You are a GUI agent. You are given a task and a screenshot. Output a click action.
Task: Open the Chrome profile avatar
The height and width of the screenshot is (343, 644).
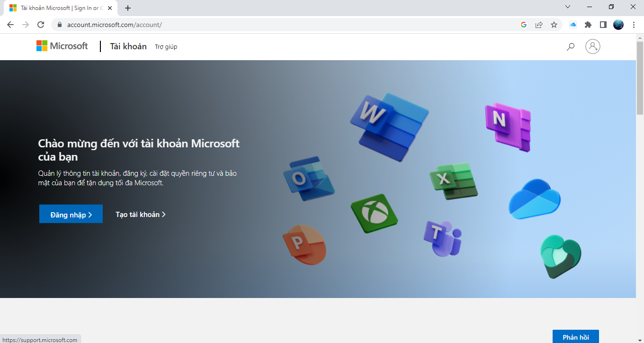tap(618, 25)
